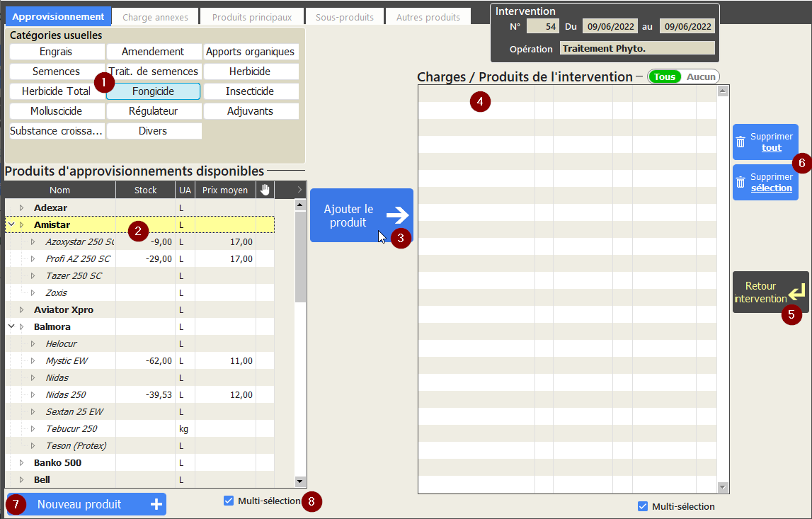Image resolution: width=812 pixels, height=519 pixels.
Task: Click the plus icon on Nouveau produit
Action: pyautogui.click(x=156, y=504)
